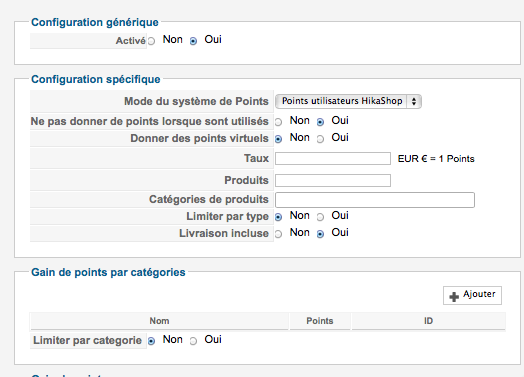Image resolution: width=524 pixels, height=377 pixels.
Task: Click the Points column header
Action: tap(320, 321)
